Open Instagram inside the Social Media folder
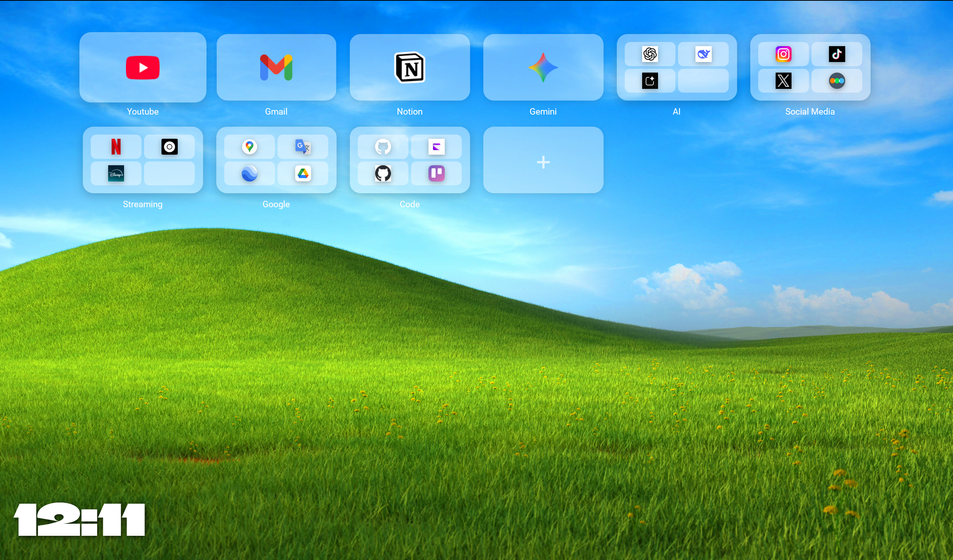The width and height of the screenshot is (953, 560). pos(784,54)
